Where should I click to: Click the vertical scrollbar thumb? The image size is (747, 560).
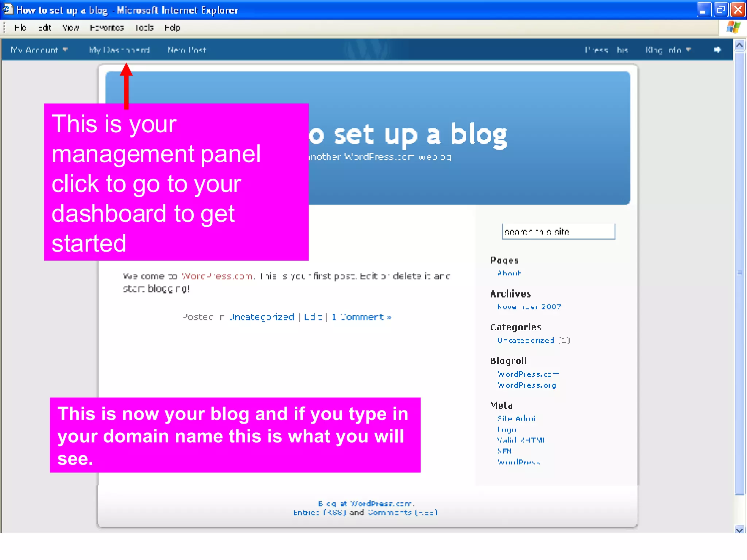(739, 273)
